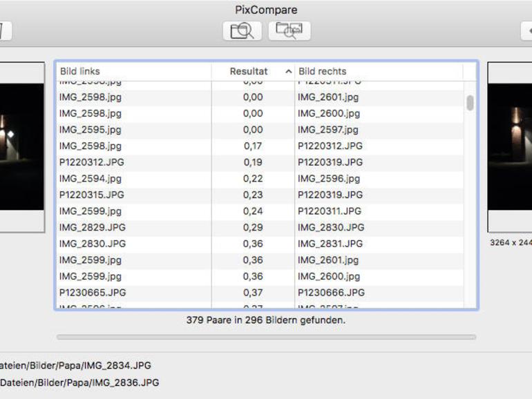
Task: Click right cell P1220319.JPG in 0,23 row
Action: point(330,195)
